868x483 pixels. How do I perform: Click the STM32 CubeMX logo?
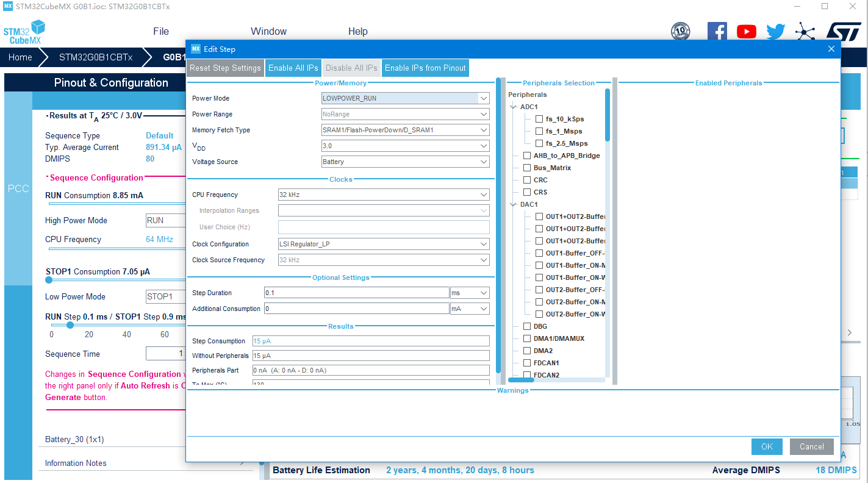click(x=24, y=32)
